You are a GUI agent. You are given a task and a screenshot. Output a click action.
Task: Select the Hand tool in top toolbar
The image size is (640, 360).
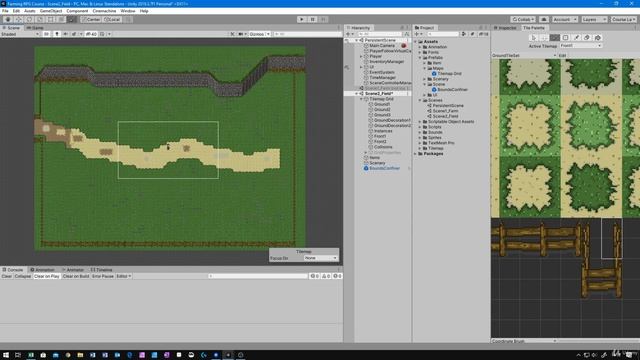point(8,19)
